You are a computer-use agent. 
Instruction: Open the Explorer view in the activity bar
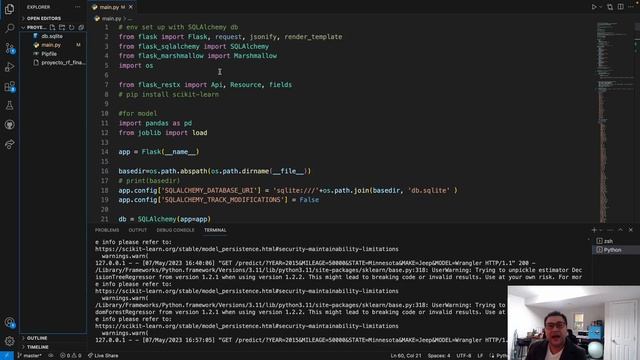tap(9, 9)
